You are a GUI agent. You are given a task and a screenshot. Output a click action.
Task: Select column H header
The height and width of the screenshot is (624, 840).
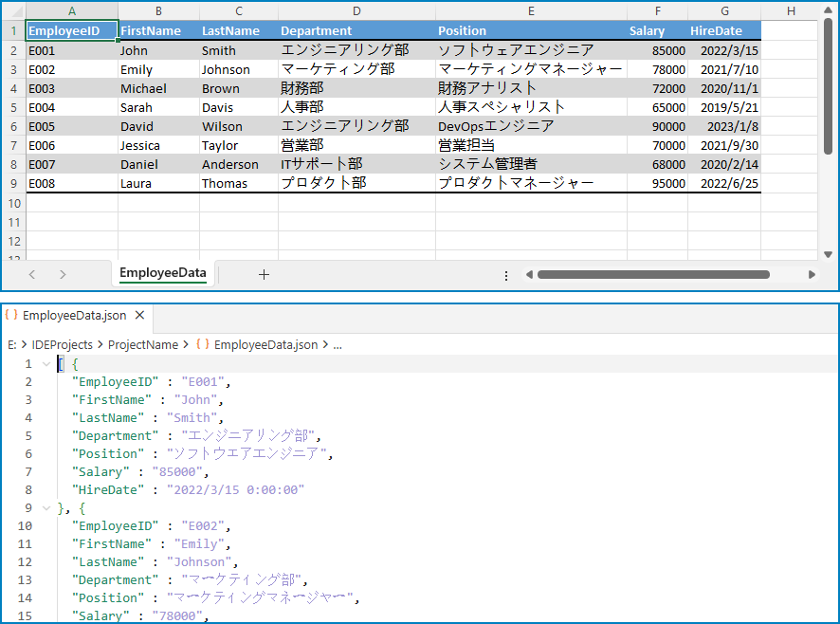(791, 10)
